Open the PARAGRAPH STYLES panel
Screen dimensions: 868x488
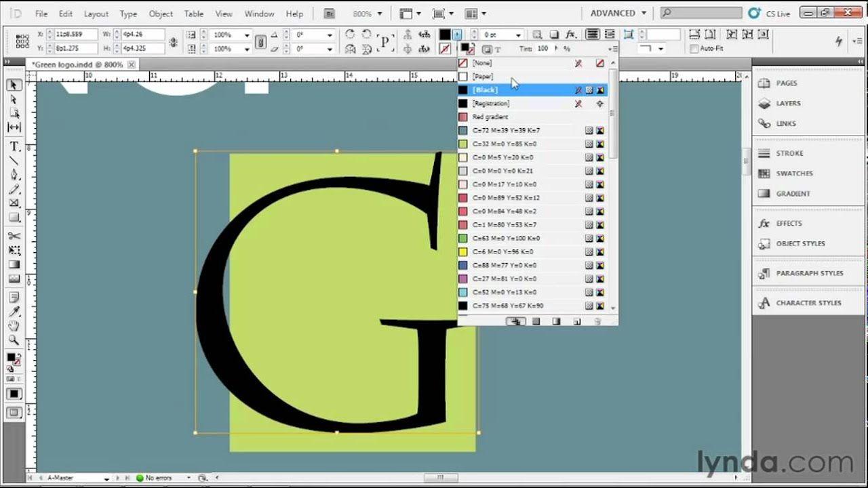[x=810, y=273]
